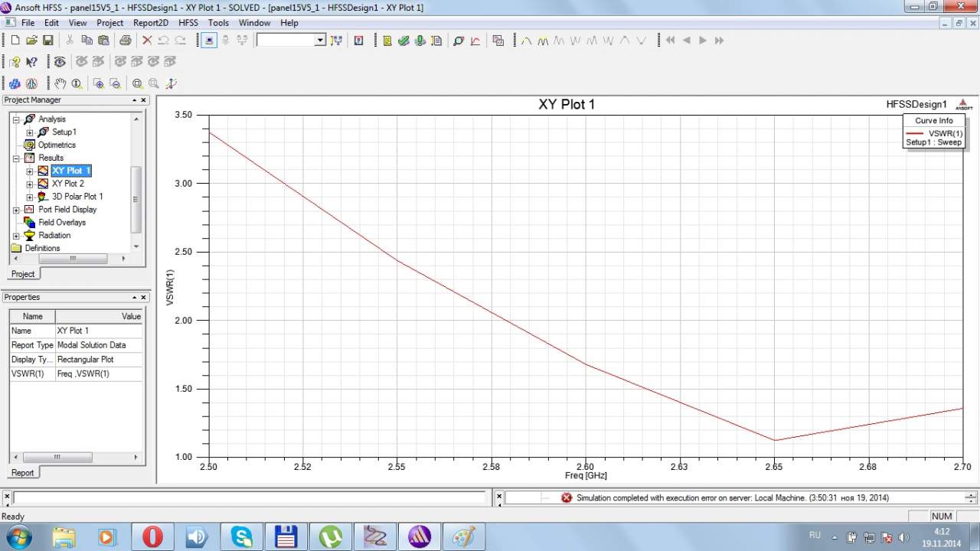
Task: Click the step-back playback arrow
Action: click(x=687, y=40)
